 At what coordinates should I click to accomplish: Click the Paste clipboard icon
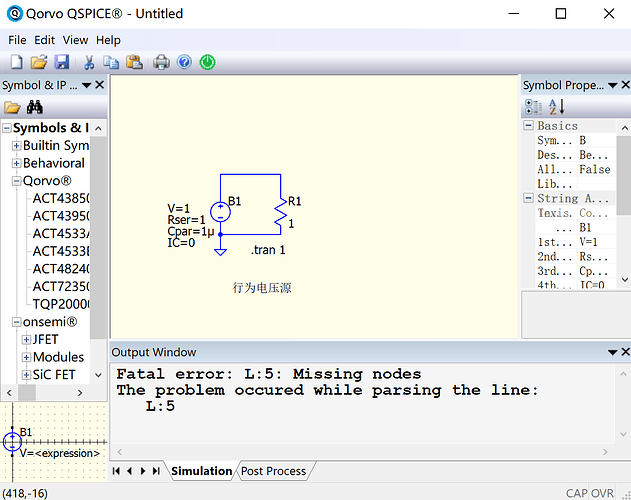point(133,62)
